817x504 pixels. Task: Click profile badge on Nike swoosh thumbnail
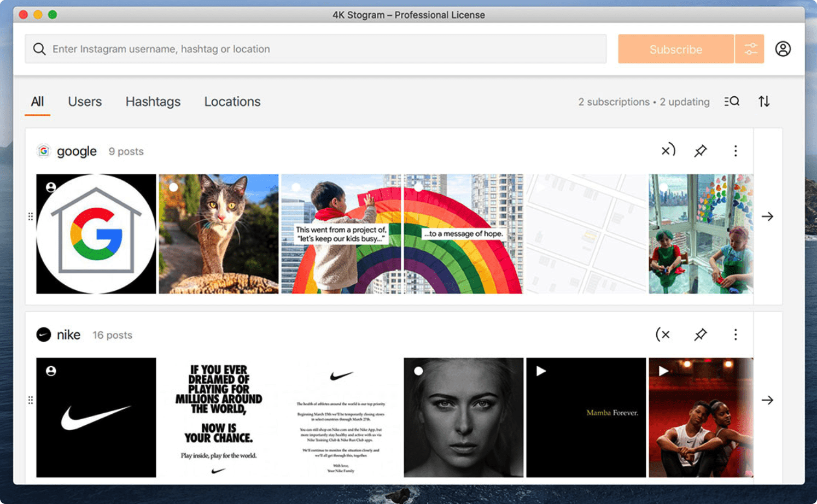tap(51, 371)
